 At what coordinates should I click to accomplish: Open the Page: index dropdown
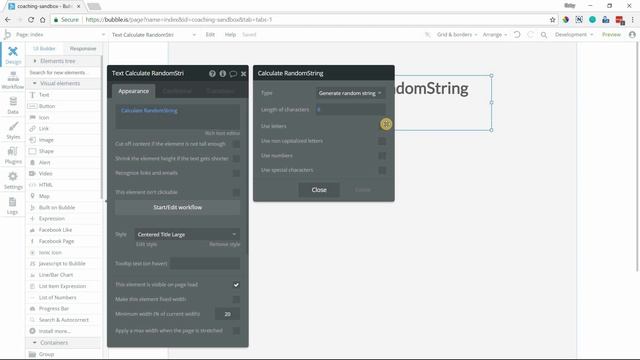click(60, 35)
